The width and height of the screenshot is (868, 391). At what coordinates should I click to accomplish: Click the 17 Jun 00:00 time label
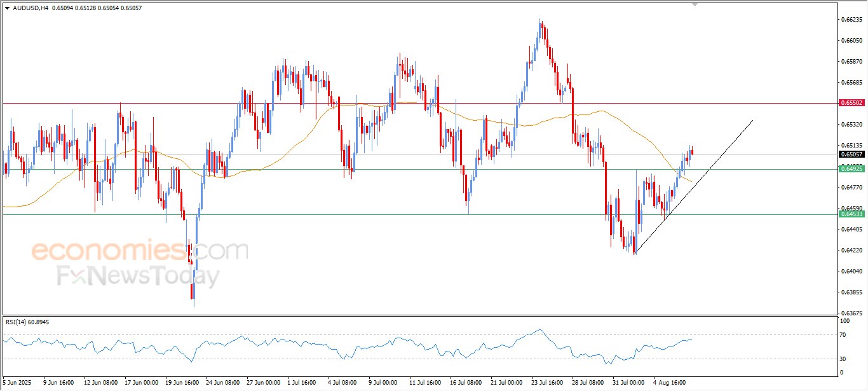[x=141, y=383]
